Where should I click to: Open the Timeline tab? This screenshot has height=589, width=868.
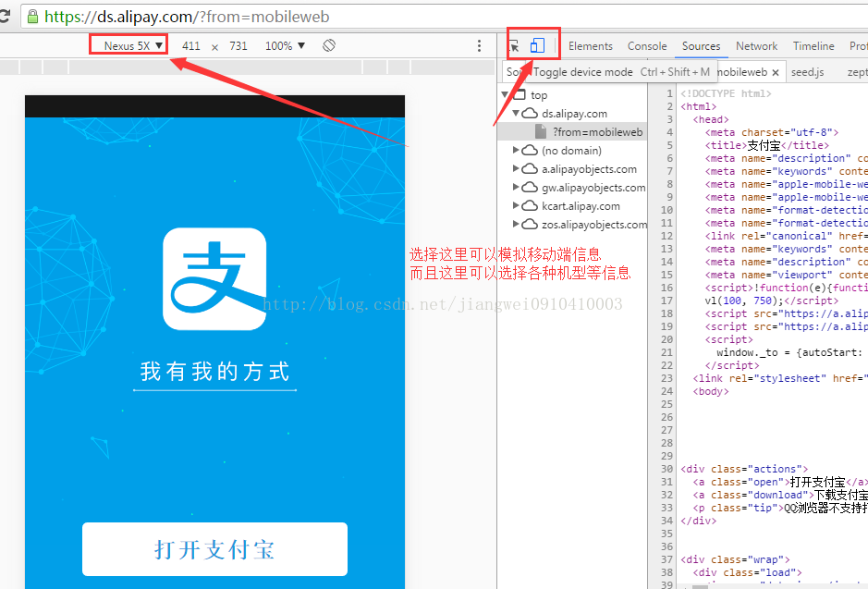(813, 46)
